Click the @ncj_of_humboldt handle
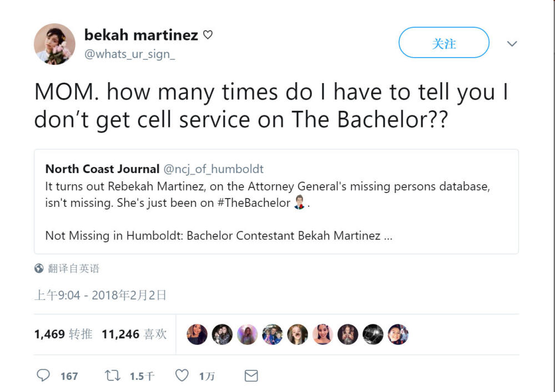This screenshot has height=392, width=555. [214, 169]
